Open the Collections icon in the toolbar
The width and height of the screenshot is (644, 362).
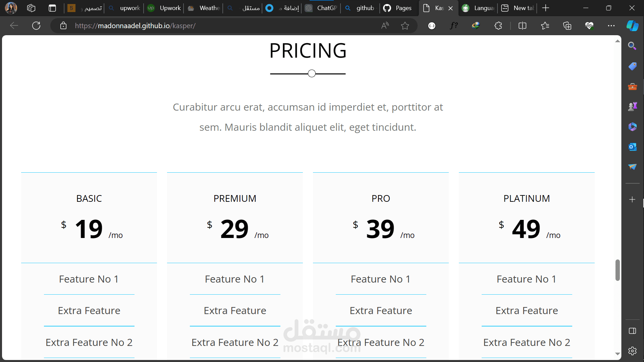567,25
